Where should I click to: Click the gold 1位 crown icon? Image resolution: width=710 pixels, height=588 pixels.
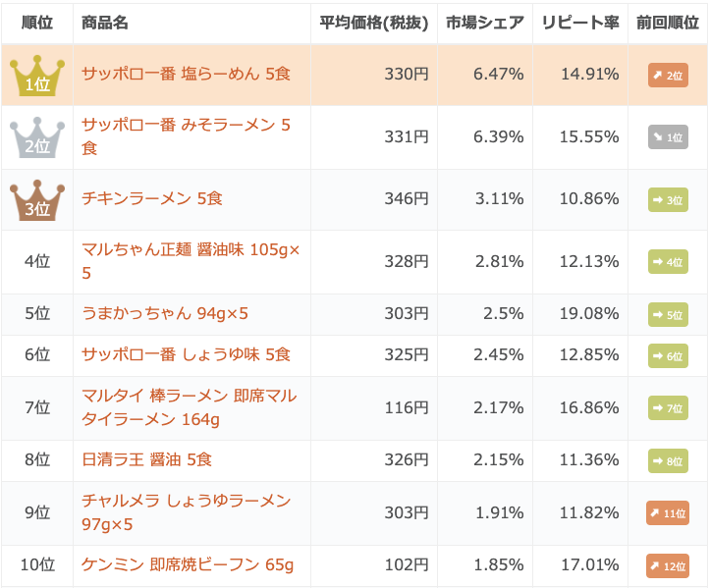tap(37, 76)
